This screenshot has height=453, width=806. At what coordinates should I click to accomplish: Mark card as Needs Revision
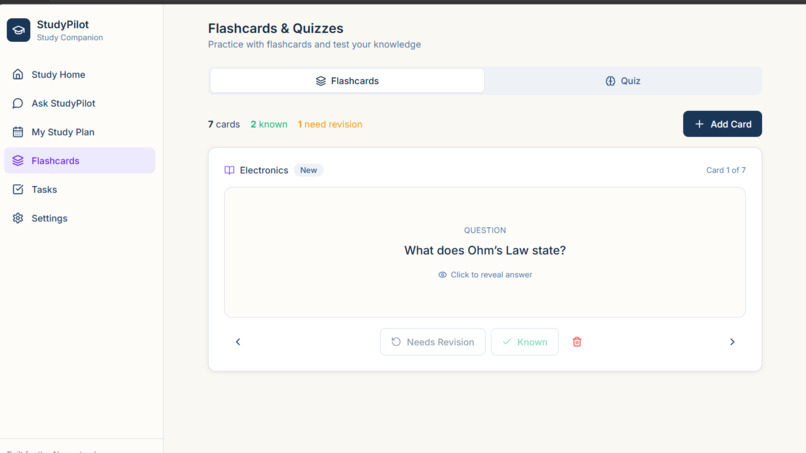433,342
